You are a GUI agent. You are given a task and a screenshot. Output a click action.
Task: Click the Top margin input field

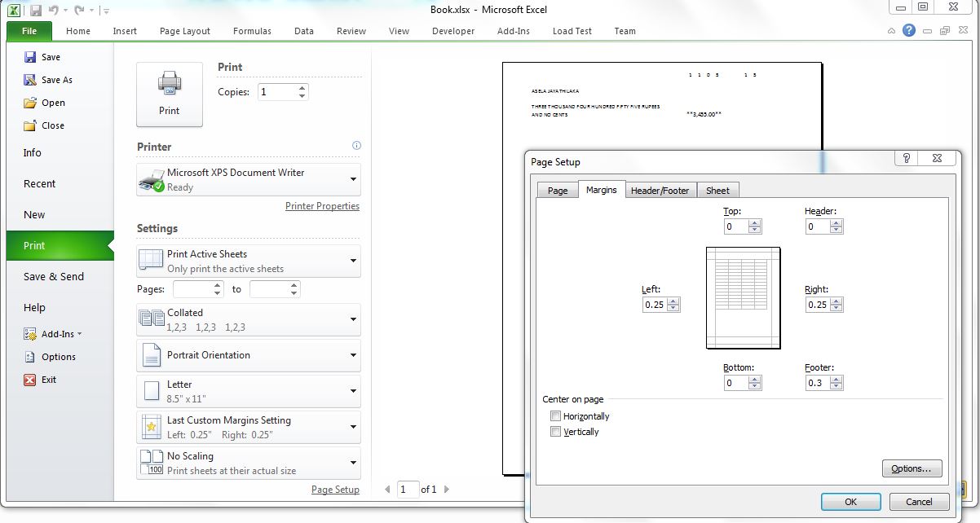click(736, 226)
